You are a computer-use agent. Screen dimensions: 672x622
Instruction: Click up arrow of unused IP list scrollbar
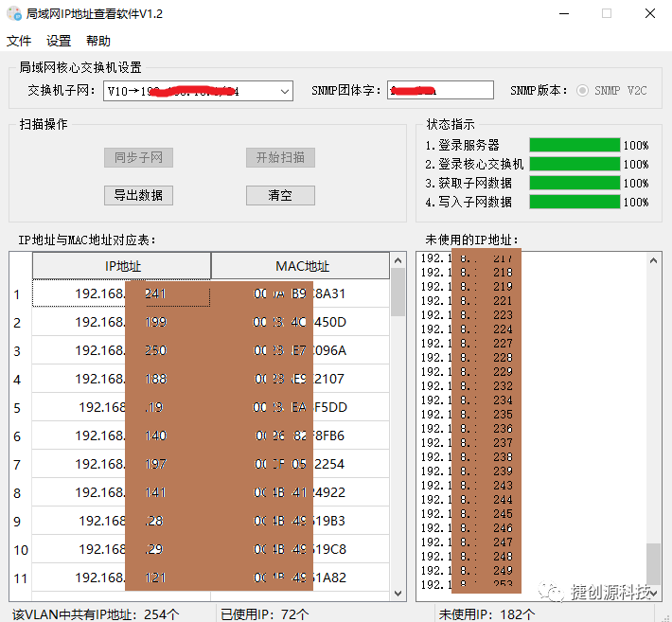[653, 260]
